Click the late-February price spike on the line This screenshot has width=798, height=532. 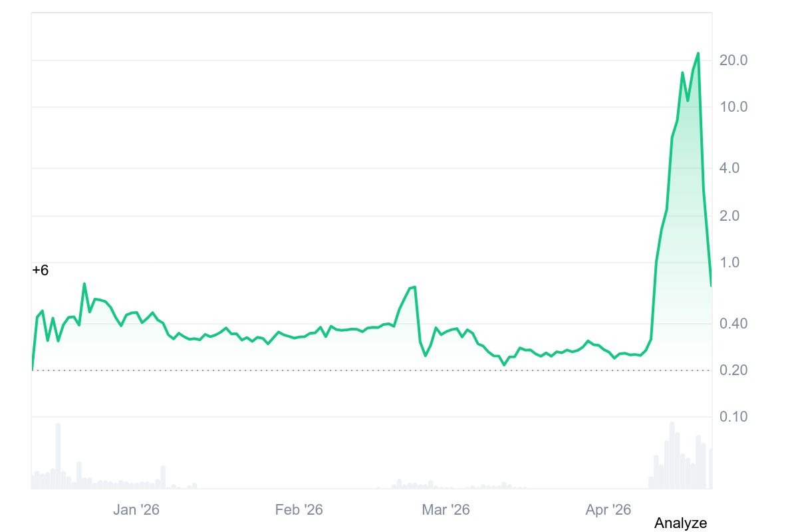[x=414, y=287]
